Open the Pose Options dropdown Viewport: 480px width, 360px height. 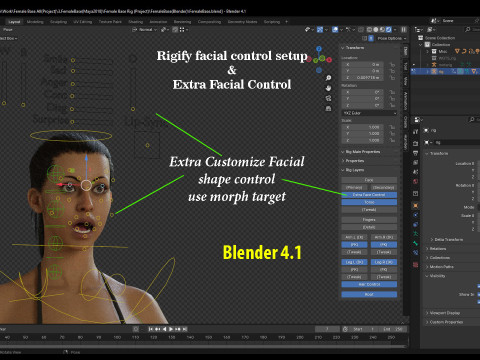pyautogui.click(x=392, y=39)
